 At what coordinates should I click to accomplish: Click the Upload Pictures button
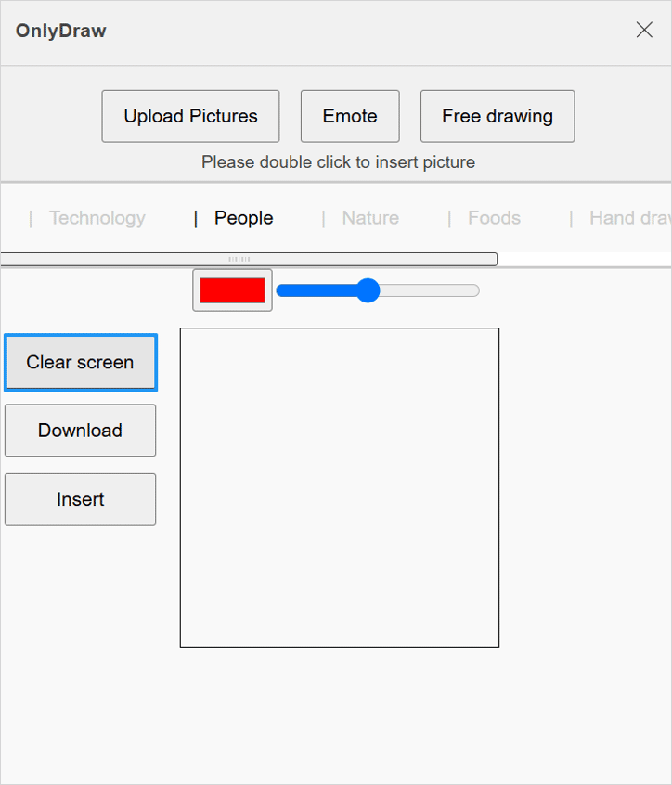(x=190, y=116)
